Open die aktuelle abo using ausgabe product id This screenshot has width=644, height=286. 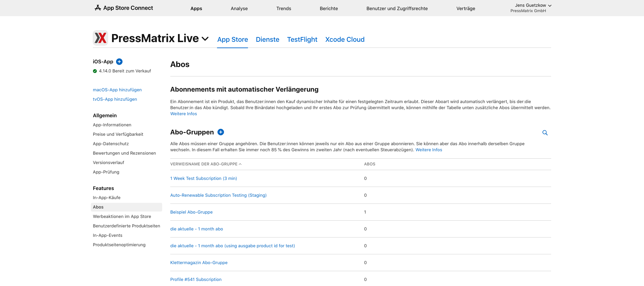[x=232, y=246]
